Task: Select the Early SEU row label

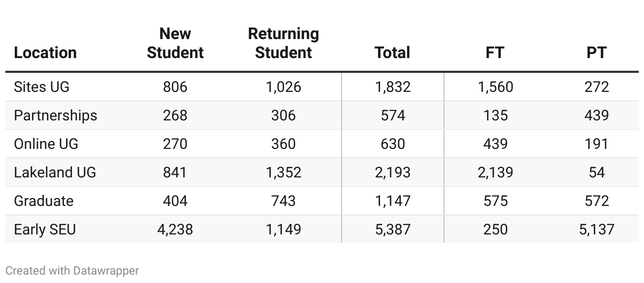Action: [x=45, y=229]
